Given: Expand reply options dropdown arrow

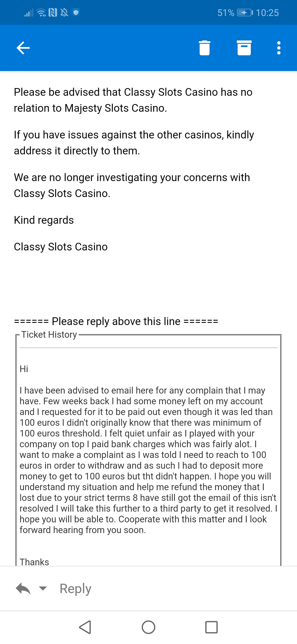Looking at the screenshot, I should tap(43, 588).
